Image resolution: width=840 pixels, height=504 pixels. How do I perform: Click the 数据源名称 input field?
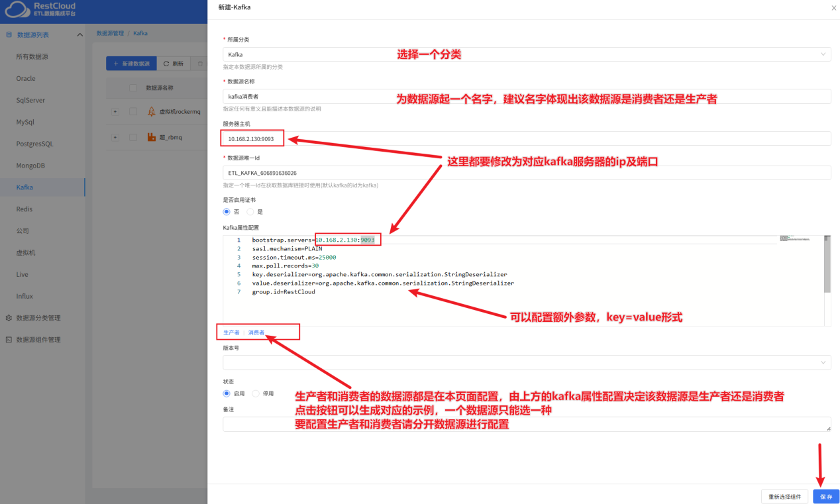[x=527, y=97]
